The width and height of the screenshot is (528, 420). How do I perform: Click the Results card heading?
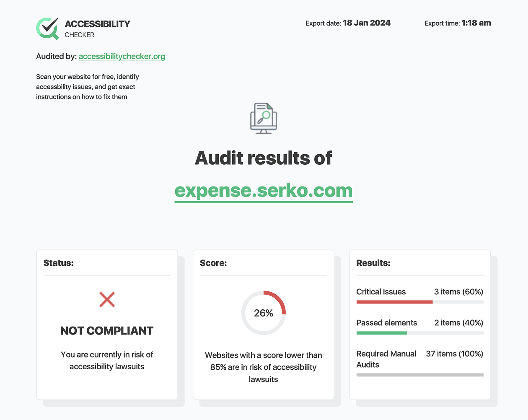click(x=373, y=263)
